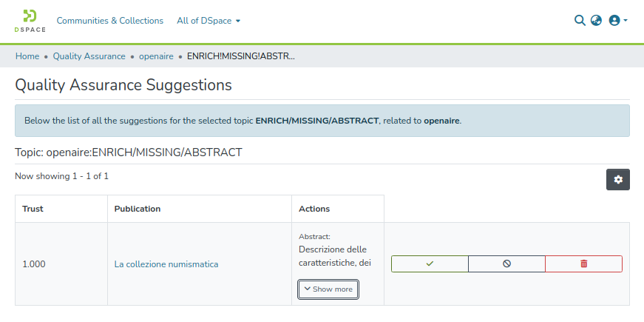Expand the All of DSpace dropdown
Viewport: 644px width, 322px height.
pyautogui.click(x=209, y=21)
